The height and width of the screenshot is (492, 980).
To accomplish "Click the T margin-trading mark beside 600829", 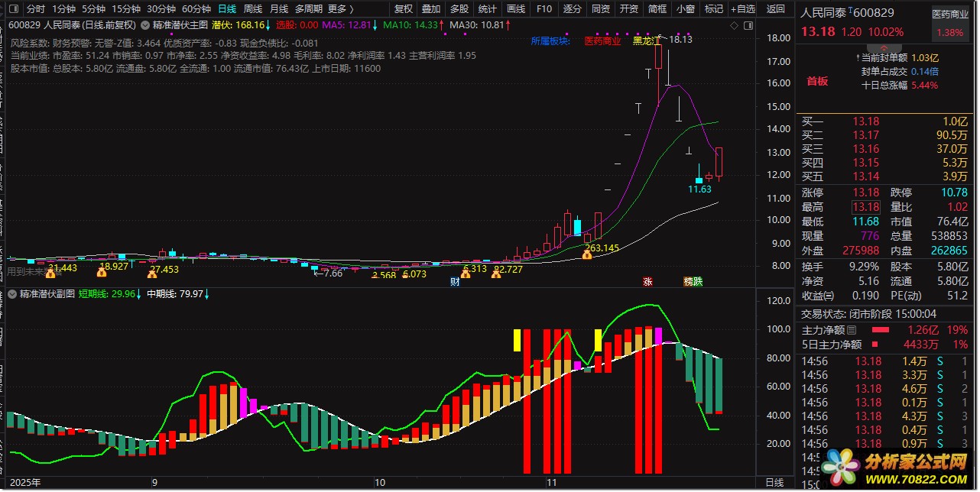I will pos(851,11).
